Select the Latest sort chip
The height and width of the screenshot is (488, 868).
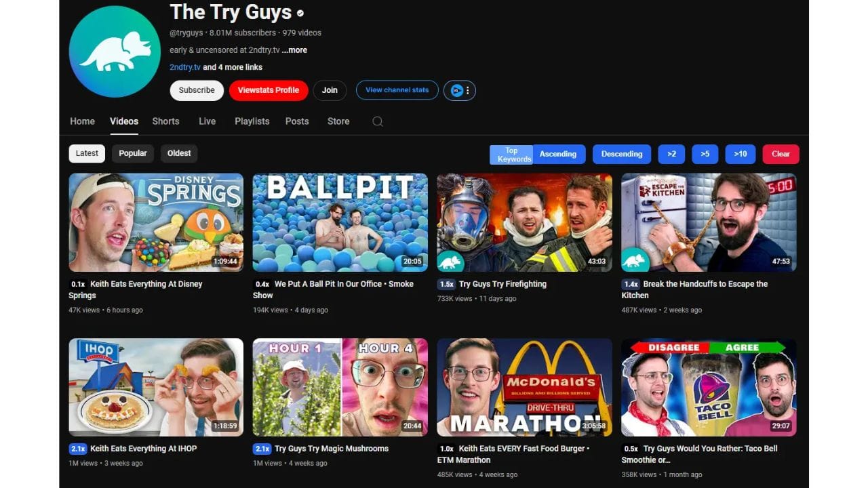pos(87,153)
